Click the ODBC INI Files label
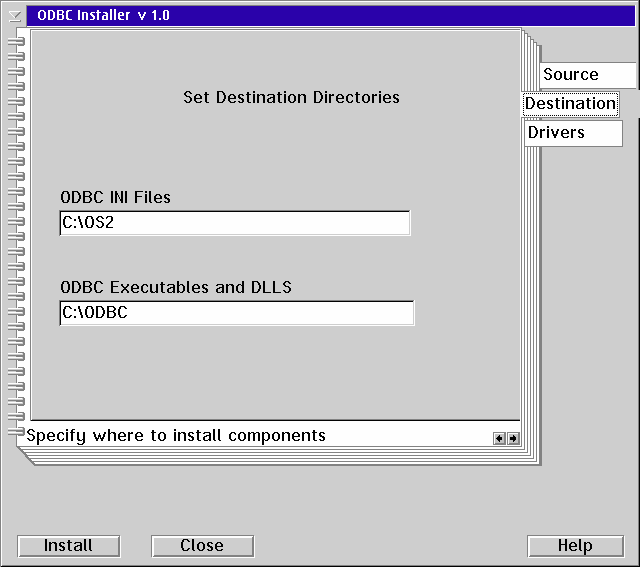This screenshot has width=640, height=567. [x=116, y=198]
